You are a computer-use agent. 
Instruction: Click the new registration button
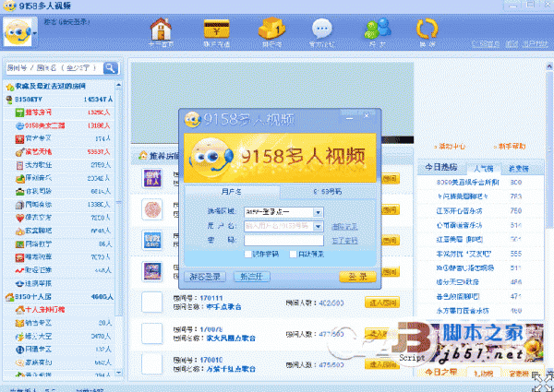click(x=252, y=277)
